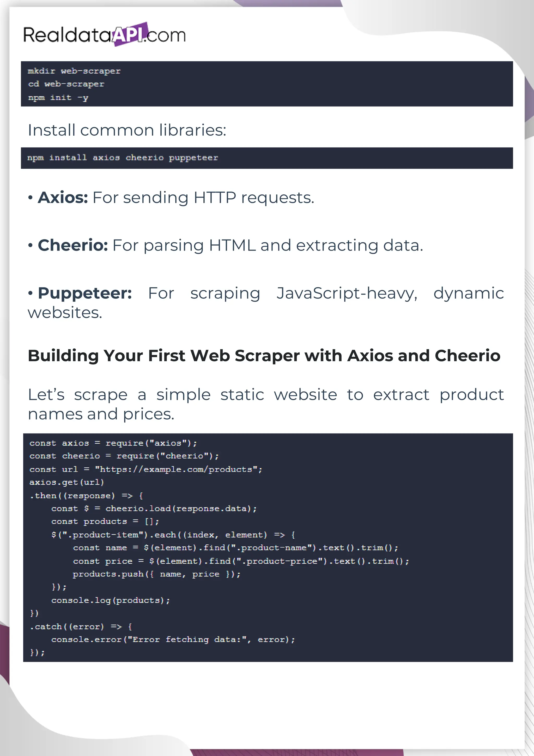Click the 'Let's scrape a simple static website' paragraph
The height and width of the screenshot is (756, 534).
pyautogui.click(x=266, y=404)
